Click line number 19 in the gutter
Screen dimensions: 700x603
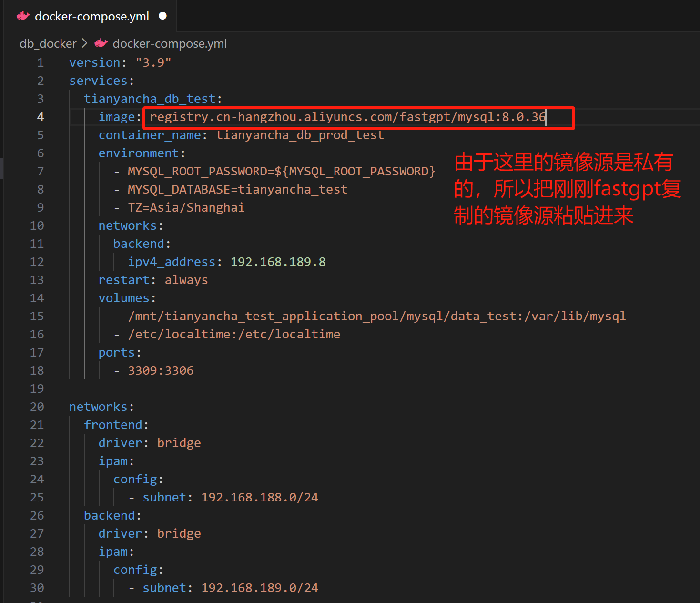[37, 388]
